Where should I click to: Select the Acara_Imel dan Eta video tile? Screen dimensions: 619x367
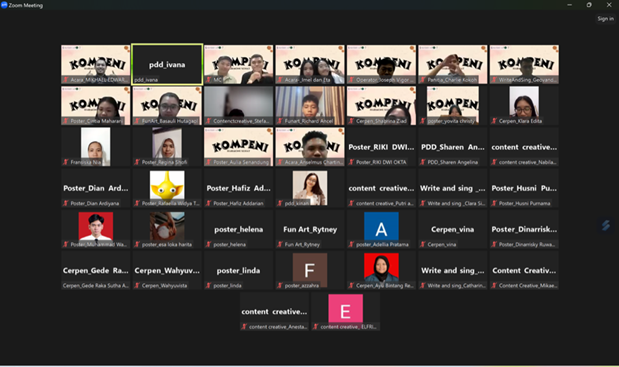(x=310, y=64)
